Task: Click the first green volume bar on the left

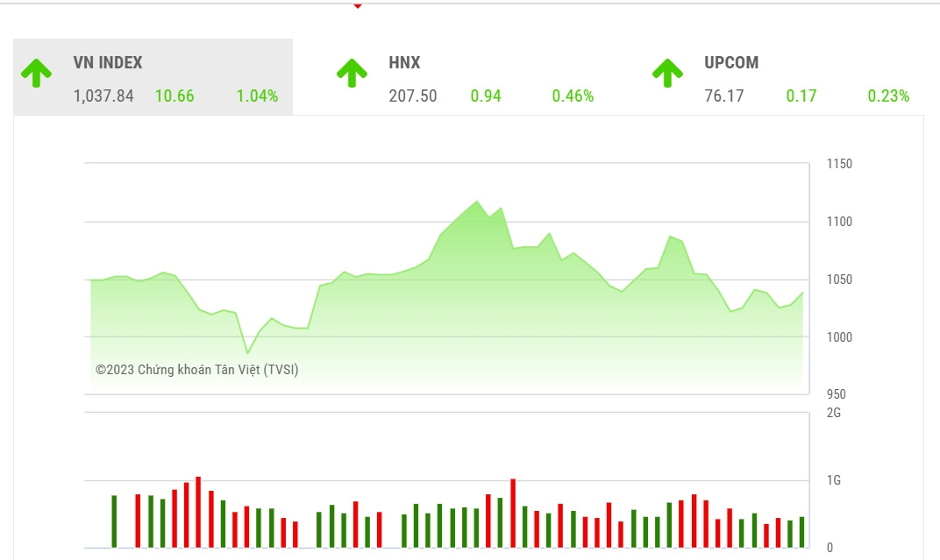Action: pos(114,521)
